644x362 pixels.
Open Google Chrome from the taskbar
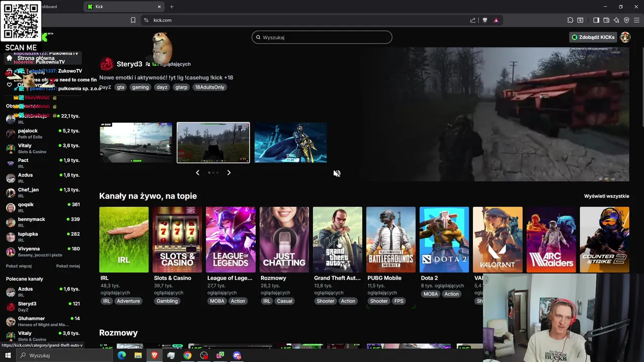click(187, 355)
